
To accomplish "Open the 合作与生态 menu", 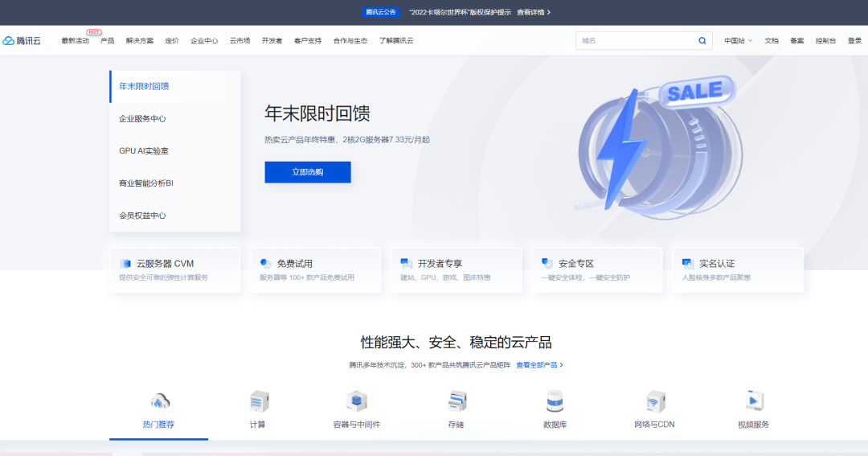I will click(350, 40).
